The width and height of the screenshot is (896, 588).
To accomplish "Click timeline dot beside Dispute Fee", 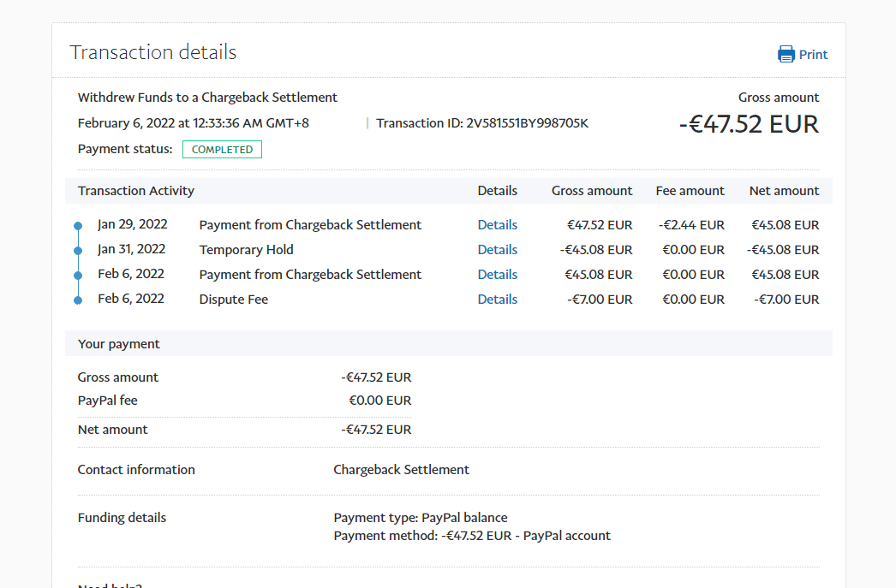I will click(78, 300).
